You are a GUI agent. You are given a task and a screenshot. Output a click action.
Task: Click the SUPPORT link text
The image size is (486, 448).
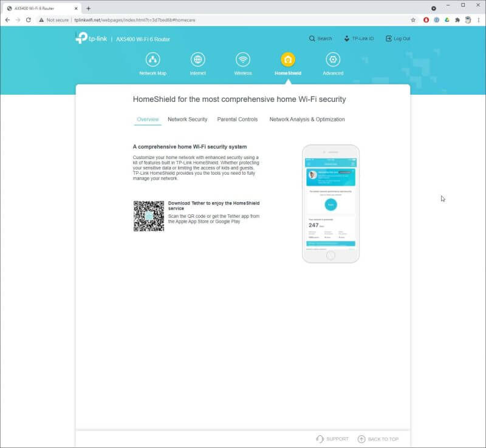(338, 439)
